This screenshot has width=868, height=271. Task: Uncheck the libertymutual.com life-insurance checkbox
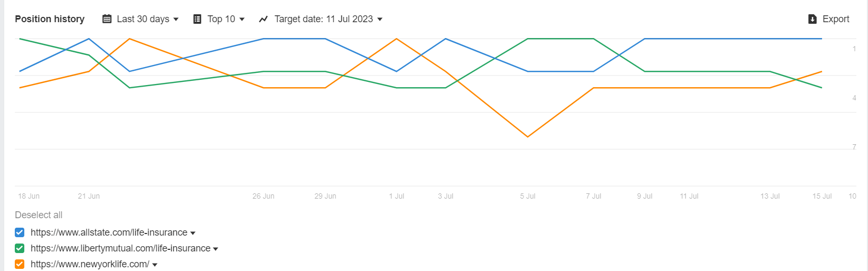pyautogui.click(x=20, y=248)
